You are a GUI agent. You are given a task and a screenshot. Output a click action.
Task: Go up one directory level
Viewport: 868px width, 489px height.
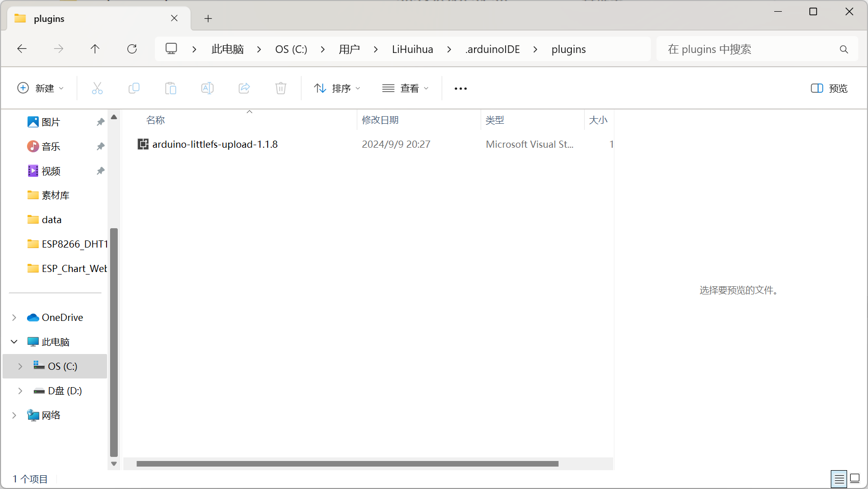click(95, 49)
